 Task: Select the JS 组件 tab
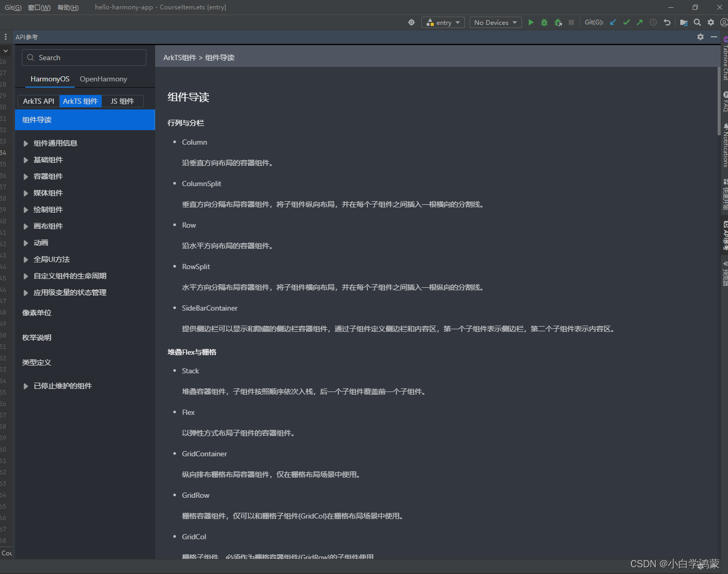coord(122,101)
